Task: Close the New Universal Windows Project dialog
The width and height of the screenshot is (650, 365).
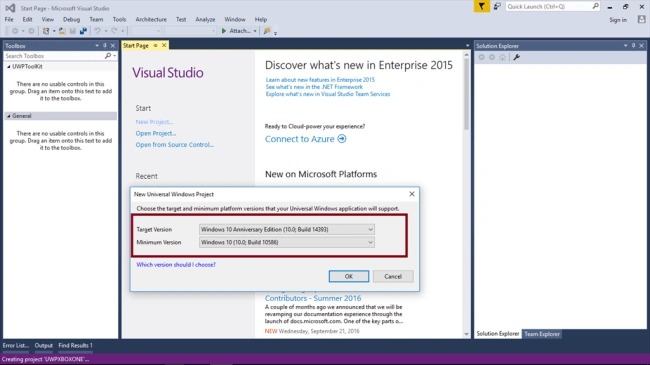Action: pos(412,194)
